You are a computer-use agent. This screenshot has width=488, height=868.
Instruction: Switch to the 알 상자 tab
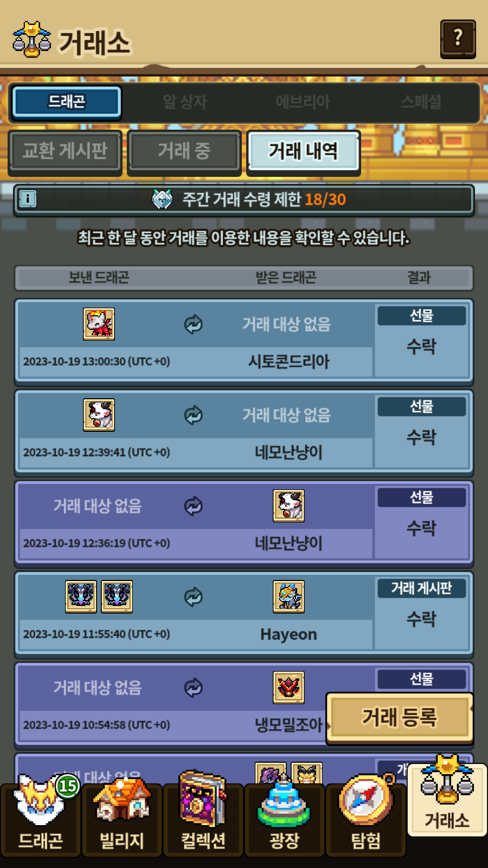coord(185,101)
